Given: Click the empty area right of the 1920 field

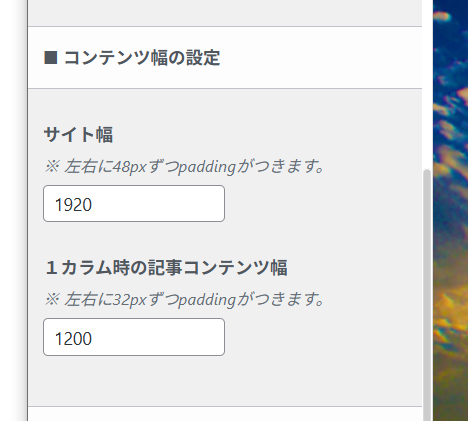Looking at the screenshot, I should pyautogui.click(x=323, y=204).
